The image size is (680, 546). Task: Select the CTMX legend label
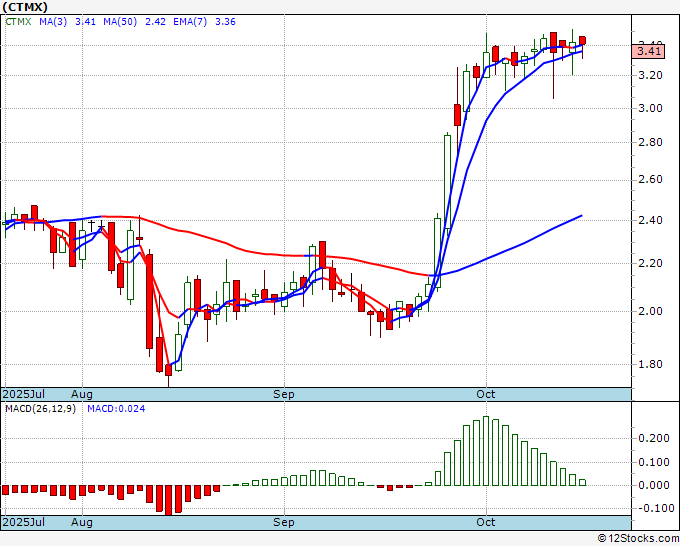18,22
